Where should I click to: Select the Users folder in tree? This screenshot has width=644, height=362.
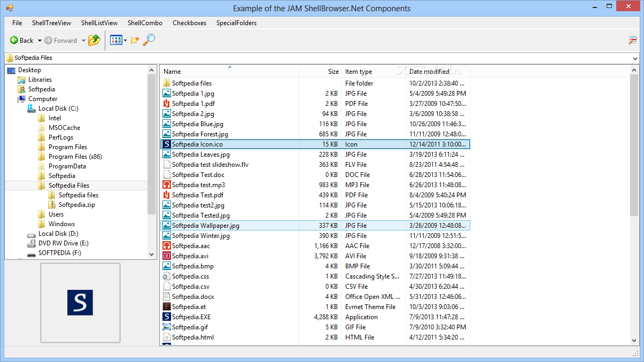[x=56, y=214]
